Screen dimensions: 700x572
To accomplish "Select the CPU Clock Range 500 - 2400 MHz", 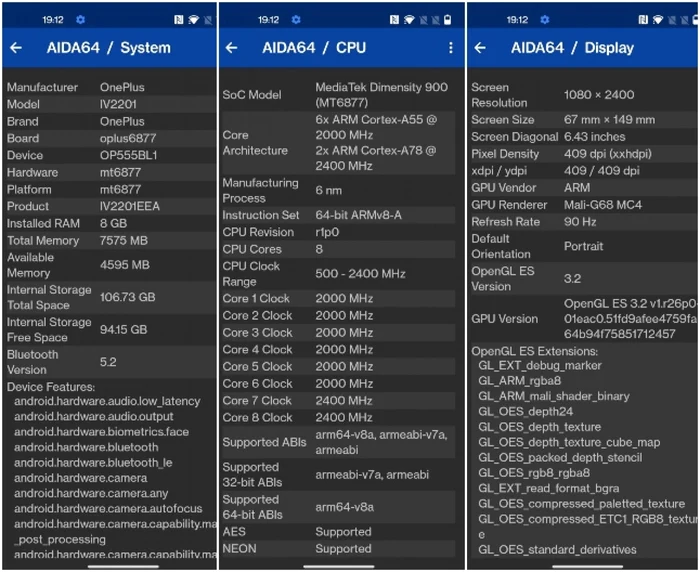I will pos(360,274).
